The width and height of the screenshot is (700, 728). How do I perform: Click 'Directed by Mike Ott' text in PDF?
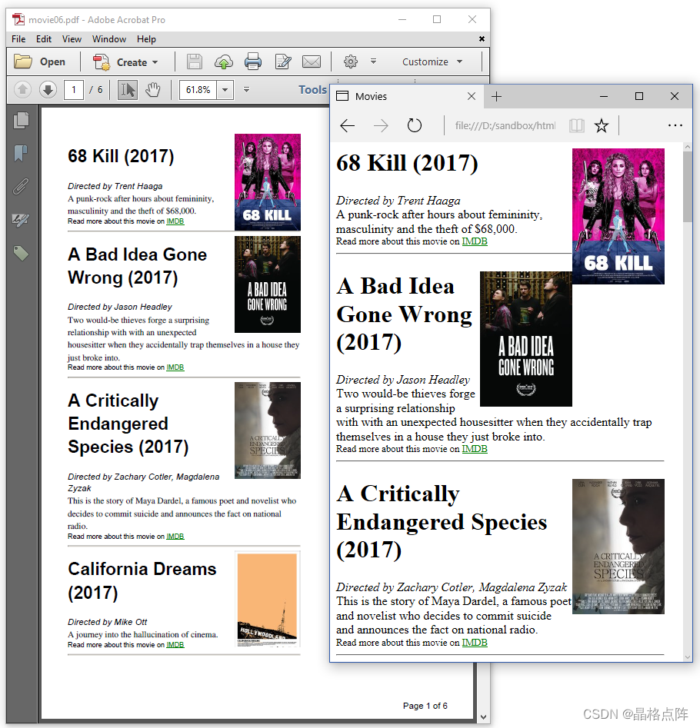click(x=107, y=622)
